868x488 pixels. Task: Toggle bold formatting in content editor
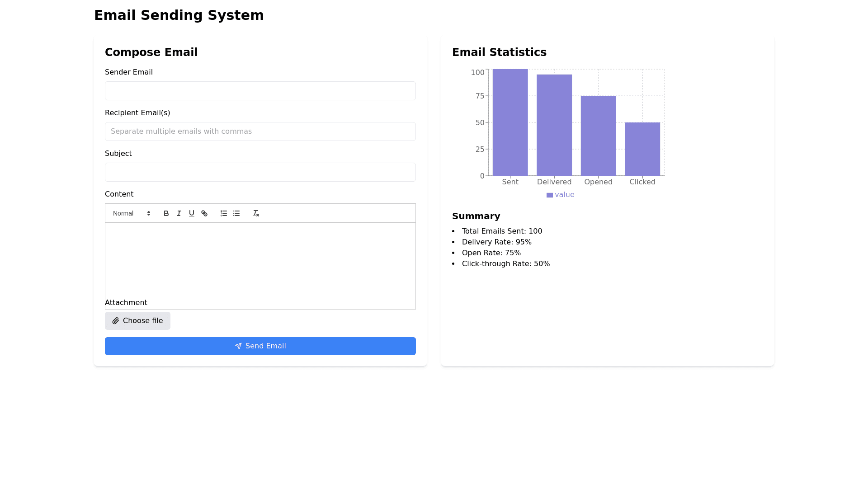pos(166,213)
